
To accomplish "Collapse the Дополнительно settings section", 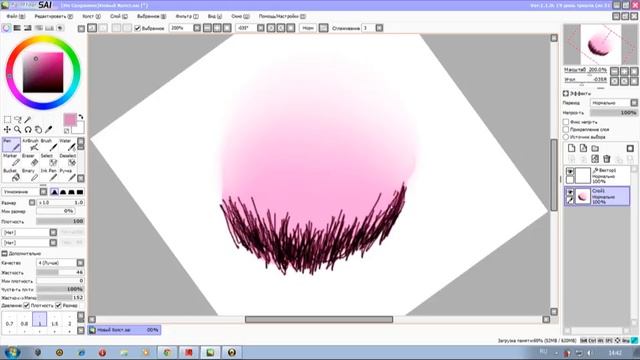I will tap(4, 253).
